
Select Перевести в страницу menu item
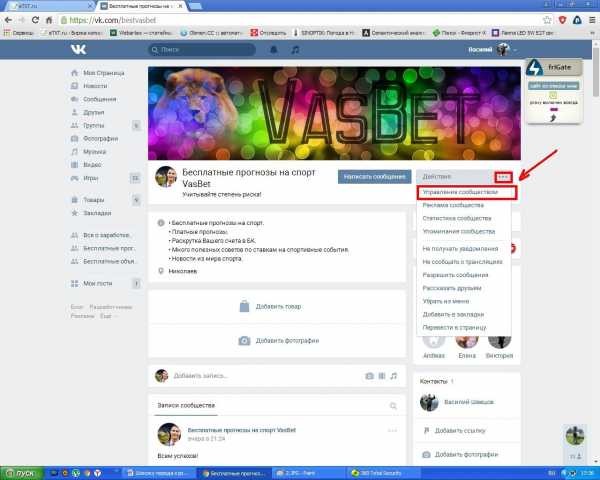point(455,328)
